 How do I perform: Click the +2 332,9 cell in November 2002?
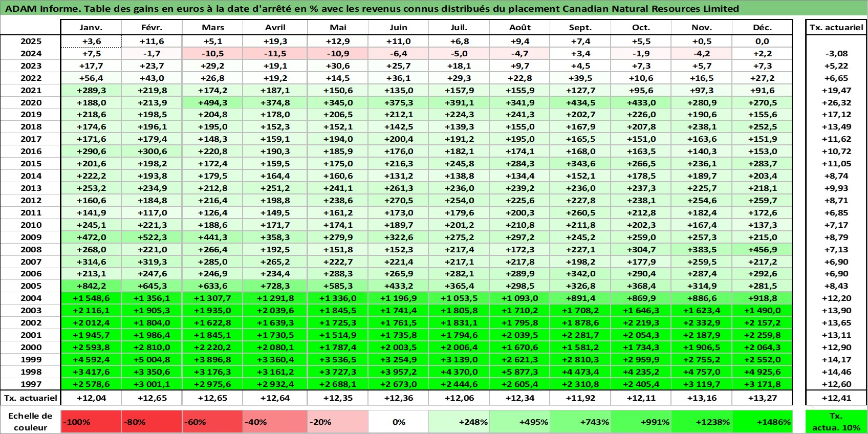pos(702,322)
